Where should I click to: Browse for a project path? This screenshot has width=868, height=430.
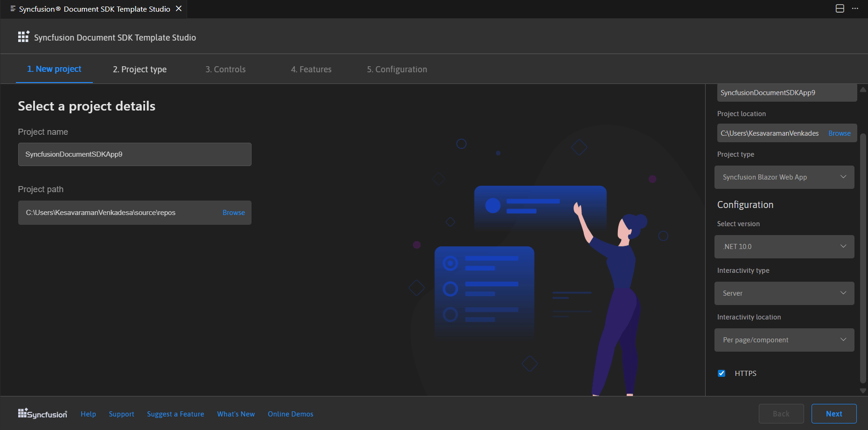233,212
